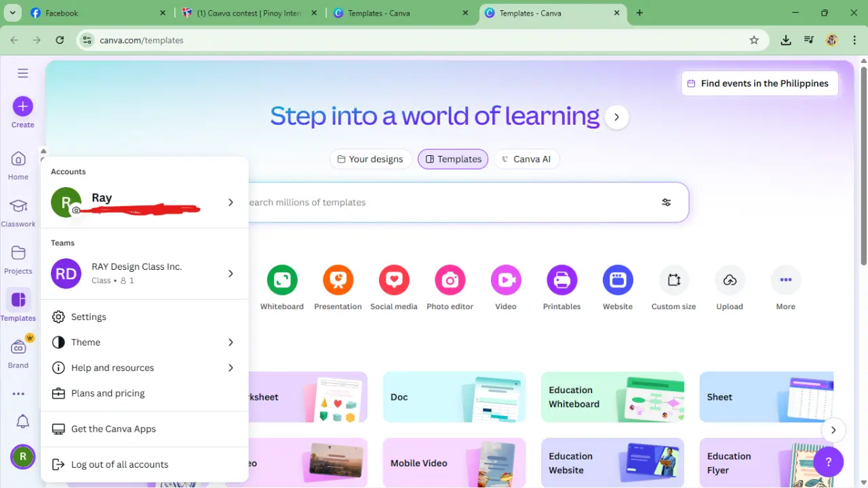Open RAY Design Class Inc. team
The image size is (868, 488).
[x=144, y=273]
